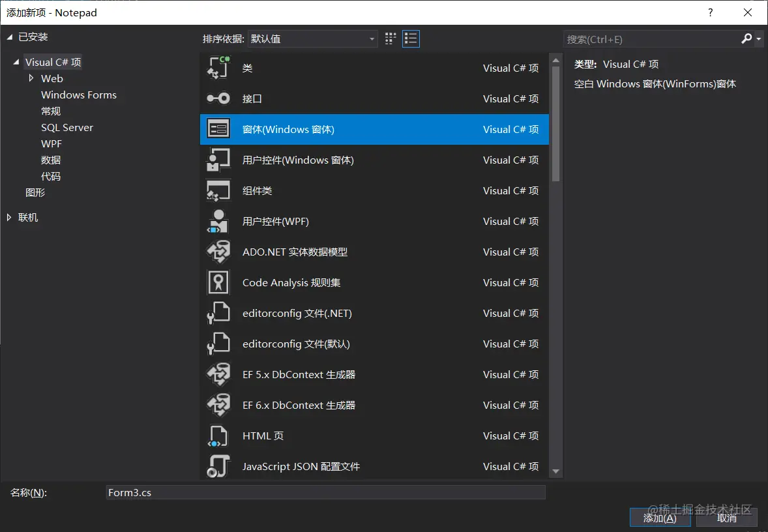This screenshot has height=532, width=768.
Task: Click the 取消 button
Action: [727, 518]
